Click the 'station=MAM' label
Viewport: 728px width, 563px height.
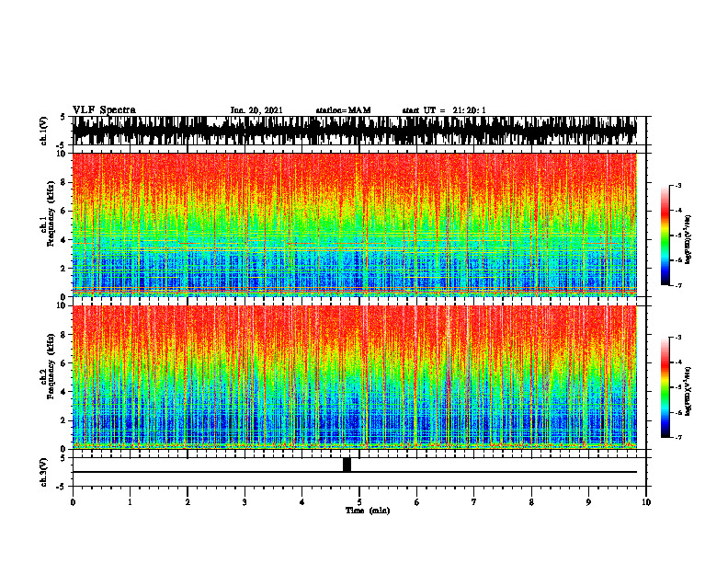click(x=344, y=110)
